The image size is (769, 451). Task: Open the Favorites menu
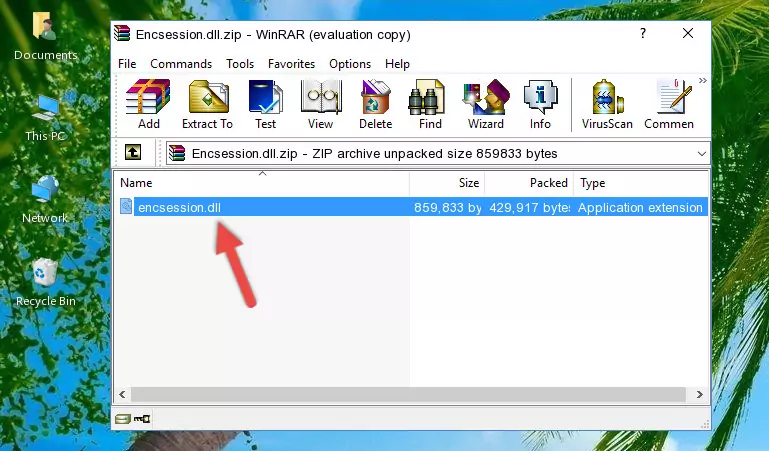coord(291,64)
